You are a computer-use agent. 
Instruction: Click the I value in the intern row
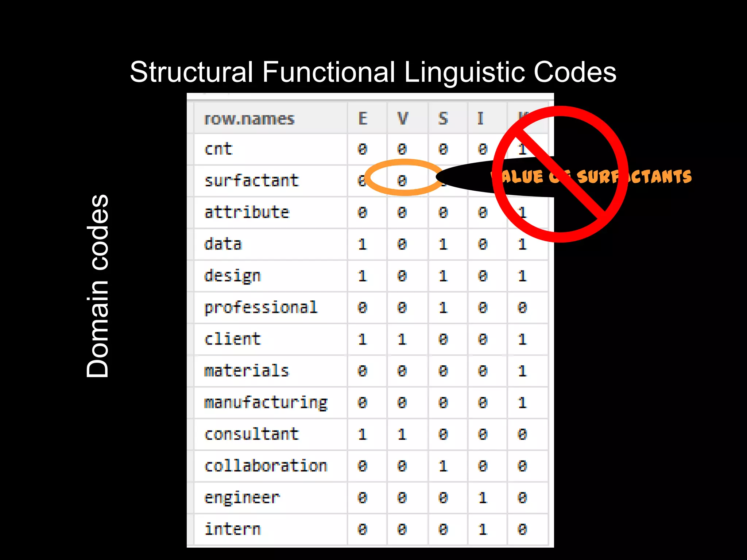tap(483, 529)
